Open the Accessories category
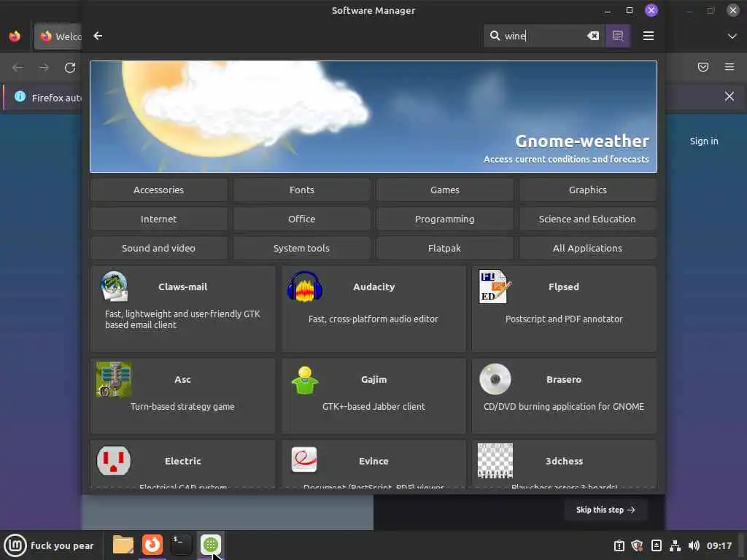Viewport: 747px width, 560px height. (x=158, y=190)
